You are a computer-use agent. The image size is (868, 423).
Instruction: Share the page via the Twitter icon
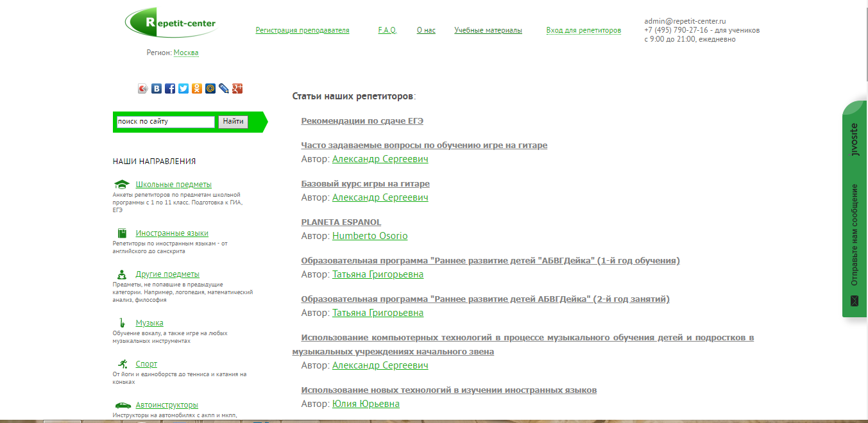(183, 88)
